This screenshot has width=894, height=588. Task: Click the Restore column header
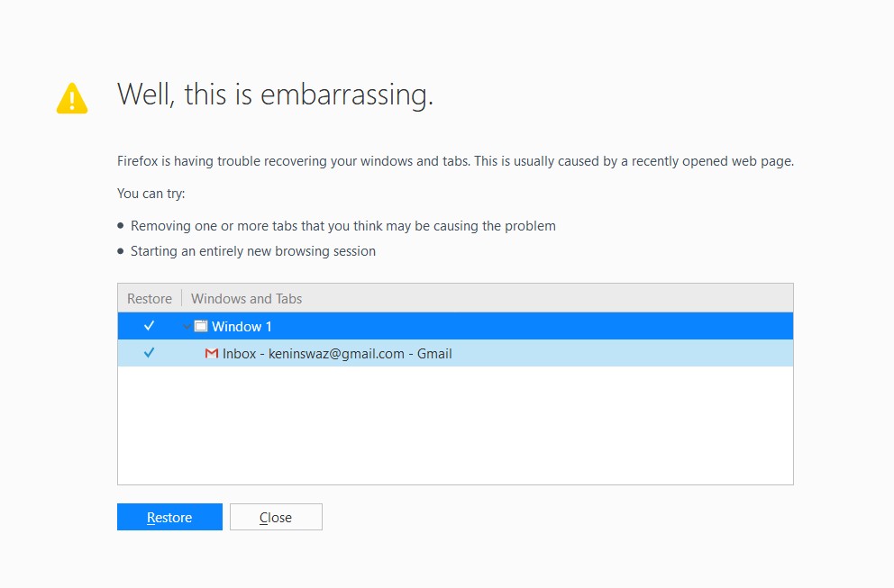(150, 298)
